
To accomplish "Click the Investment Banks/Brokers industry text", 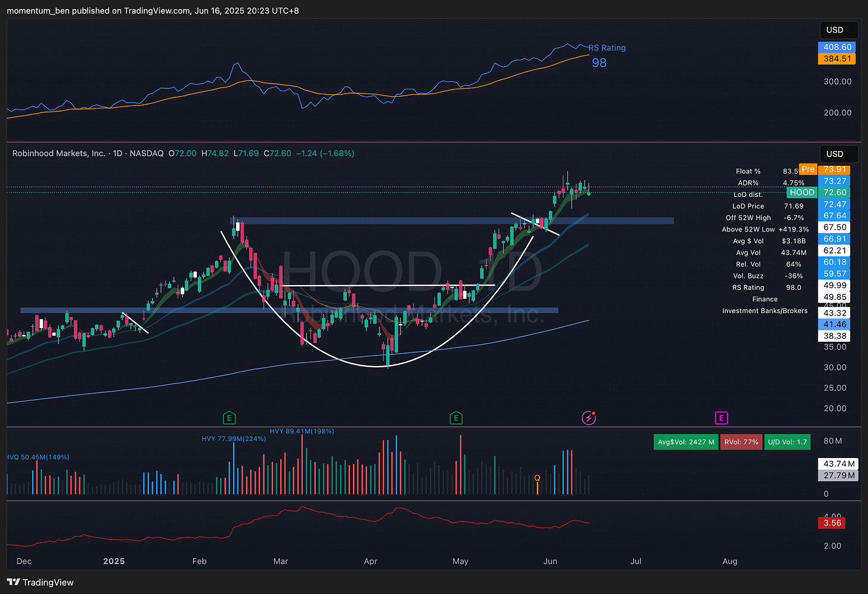I will pos(765,311).
